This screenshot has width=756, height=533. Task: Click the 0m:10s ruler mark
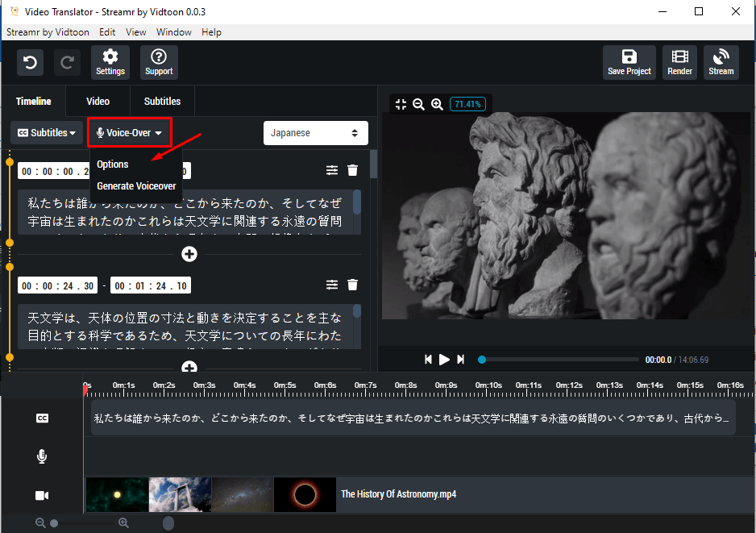click(x=488, y=385)
